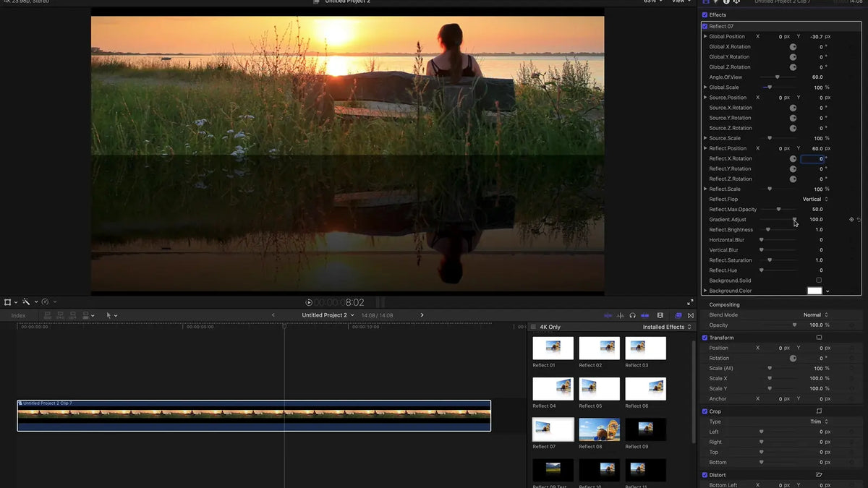Open Blend Mode Normal dropdown

815,314
